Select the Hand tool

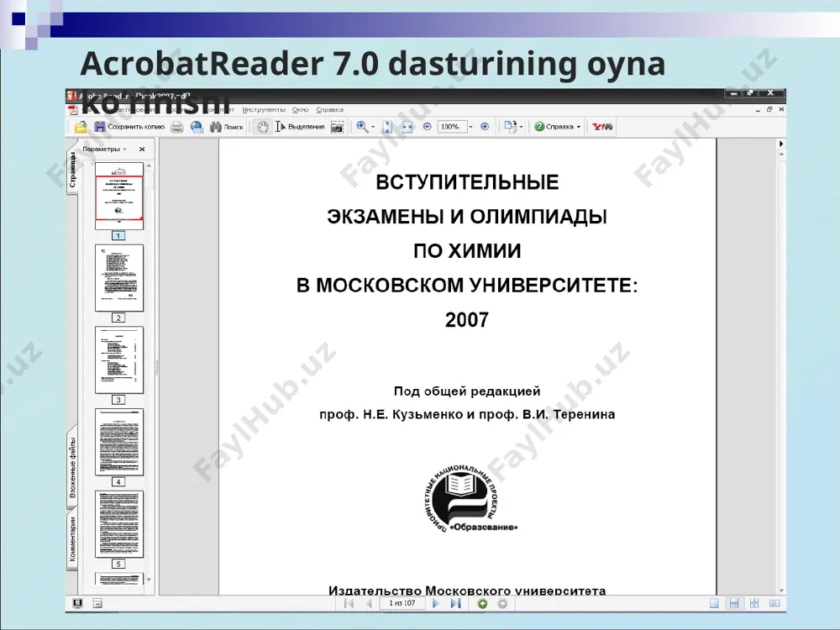click(262, 127)
